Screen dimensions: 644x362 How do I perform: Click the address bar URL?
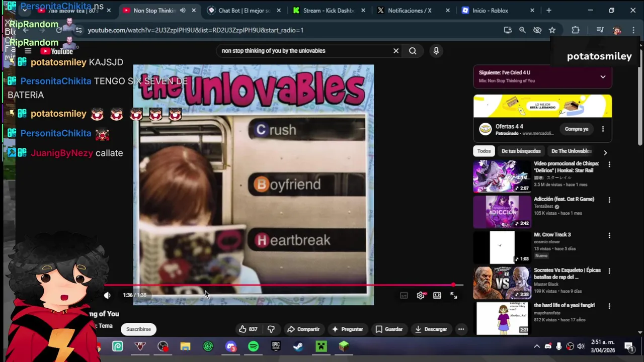(195, 30)
